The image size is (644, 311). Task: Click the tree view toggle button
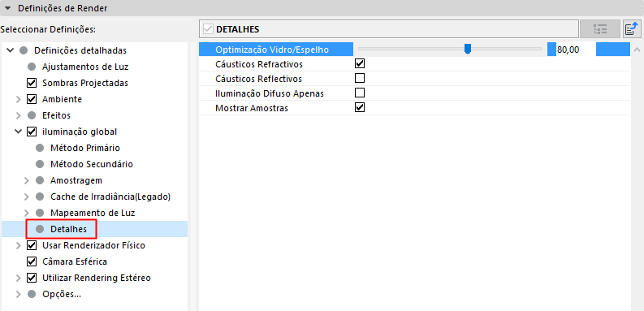[600, 29]
